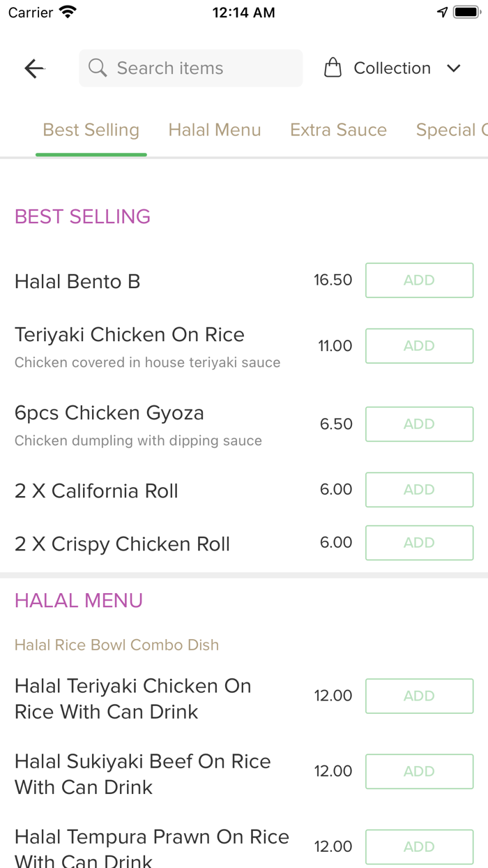The height and width of the screenshot is (868, 488).
Task: Tap the magnifying glass search icon
Action: (x=97, y=68)
